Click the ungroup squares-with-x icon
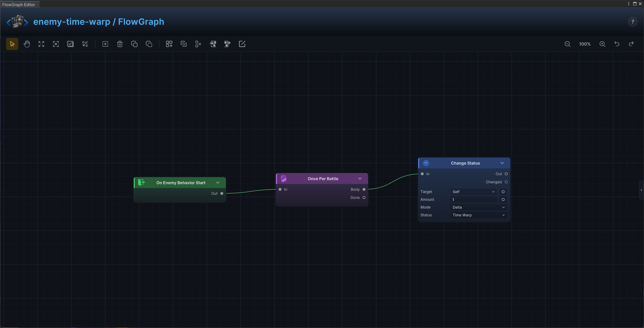The height and width of the screenshot is (328, 644). 198,44
